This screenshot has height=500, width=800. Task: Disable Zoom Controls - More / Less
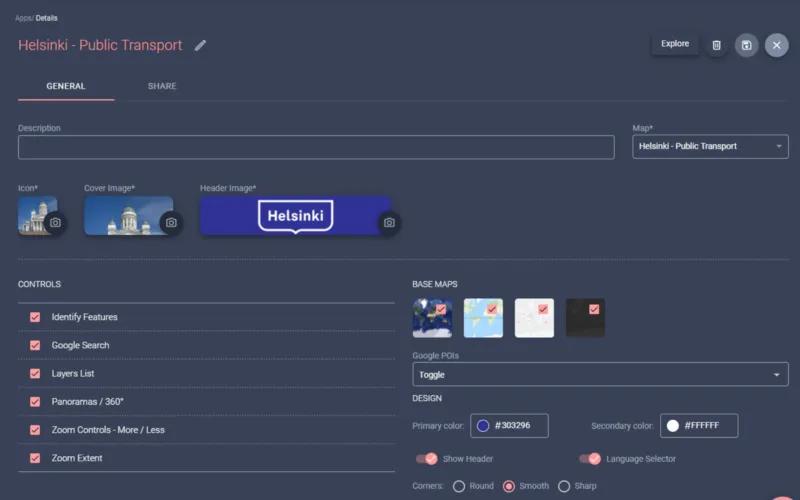pos(35,430)
